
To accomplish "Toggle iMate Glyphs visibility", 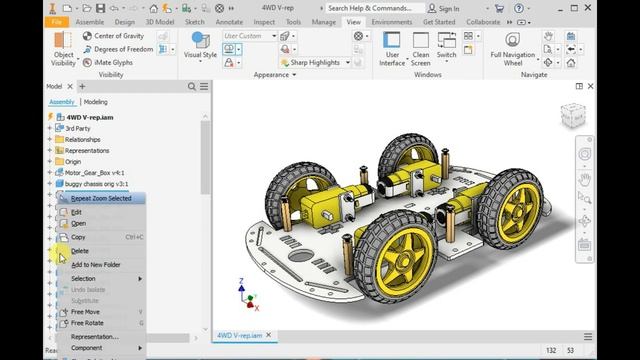I will (108, 62).
